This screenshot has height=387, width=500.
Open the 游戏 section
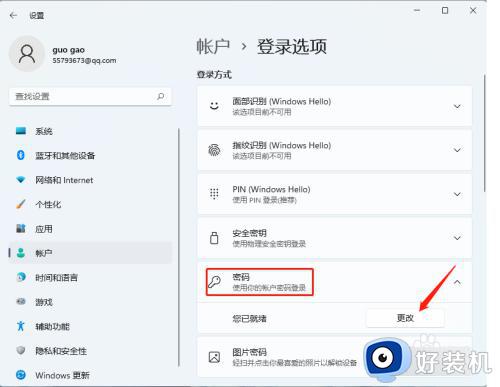[90, 302]
